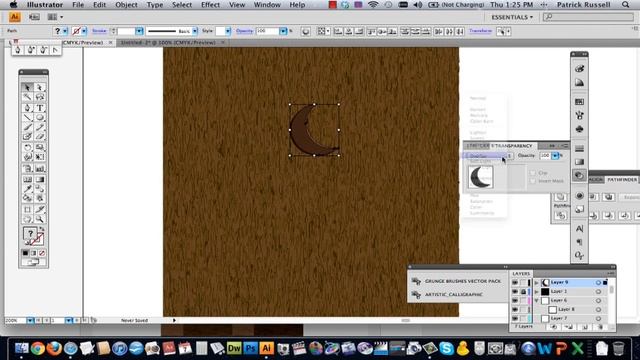Select the Paintbrush tool

pos(27,127)
